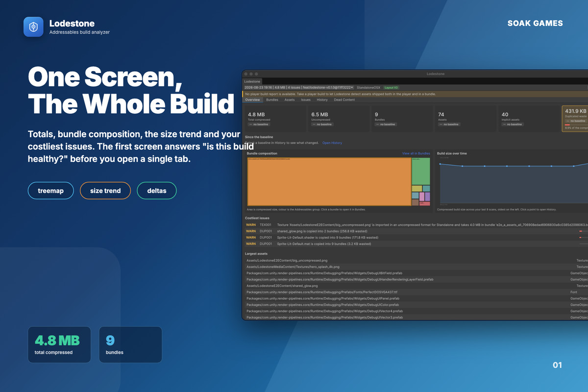Open the Assets tab
588x392 pixels.
290,99
